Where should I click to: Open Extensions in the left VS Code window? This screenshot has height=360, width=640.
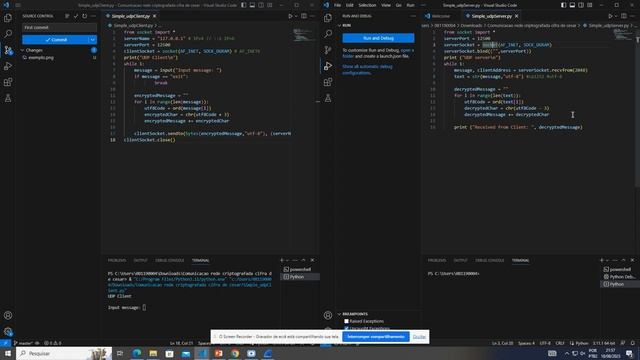point(8,82)
